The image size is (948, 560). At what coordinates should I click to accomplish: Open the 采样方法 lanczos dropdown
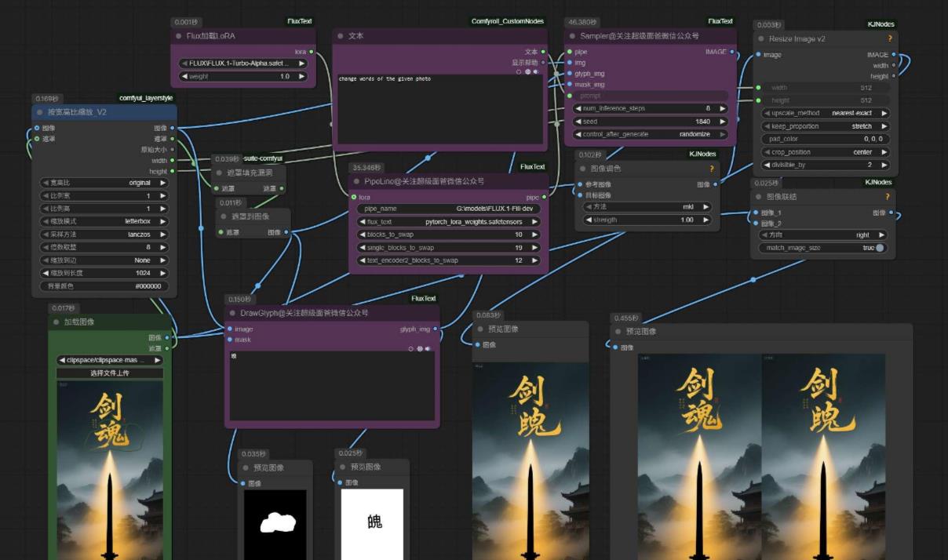104,235
